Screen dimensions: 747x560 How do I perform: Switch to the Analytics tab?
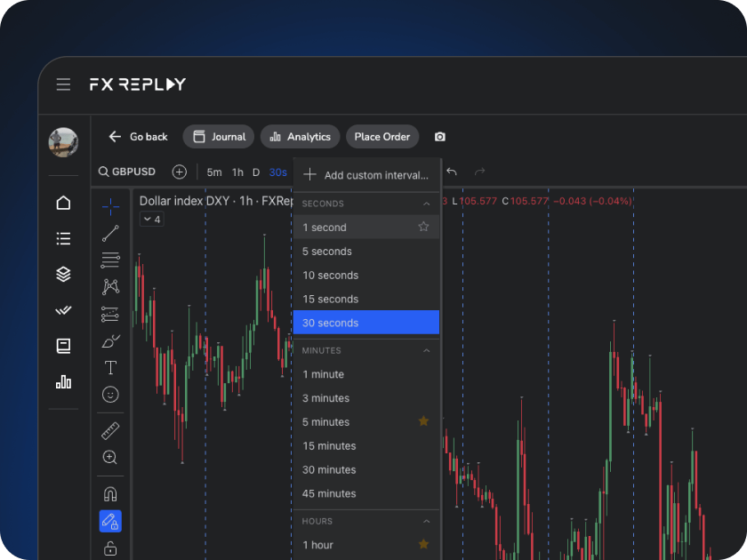300,137
